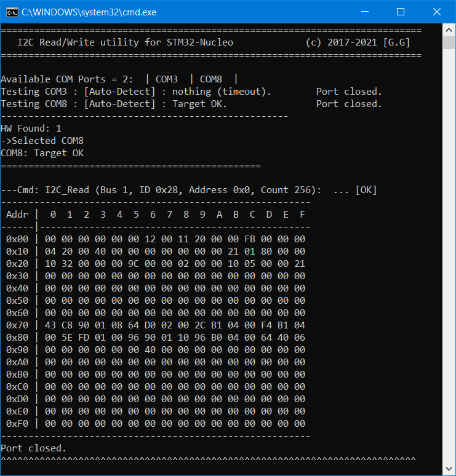Click 'COM3' in the available ports list

pos(167,79)
